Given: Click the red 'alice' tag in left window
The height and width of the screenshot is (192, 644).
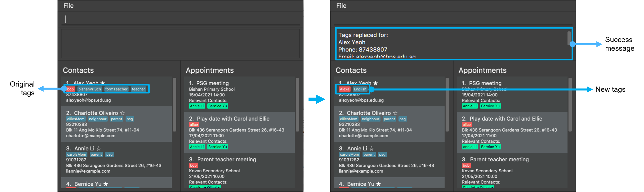Looking at the screenshot, I should click(194, 125).
